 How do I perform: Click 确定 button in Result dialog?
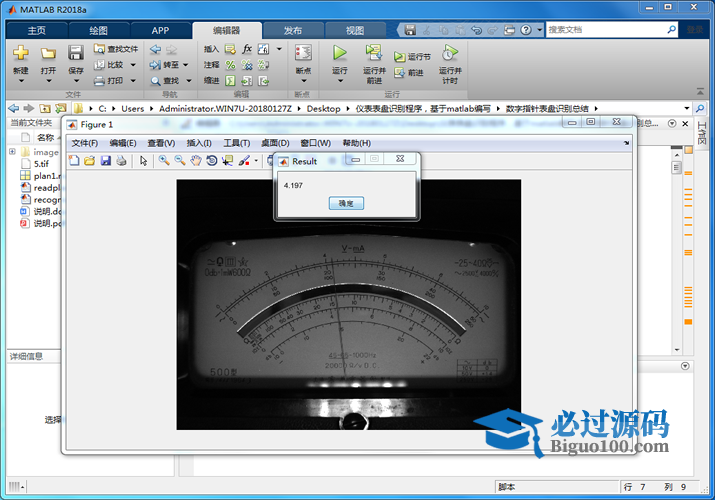coord(346,203)
